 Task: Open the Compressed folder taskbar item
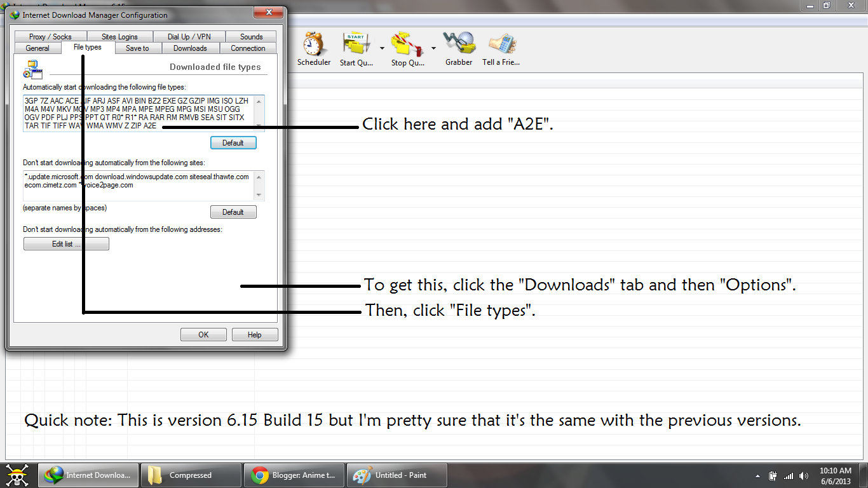point(190,475)
